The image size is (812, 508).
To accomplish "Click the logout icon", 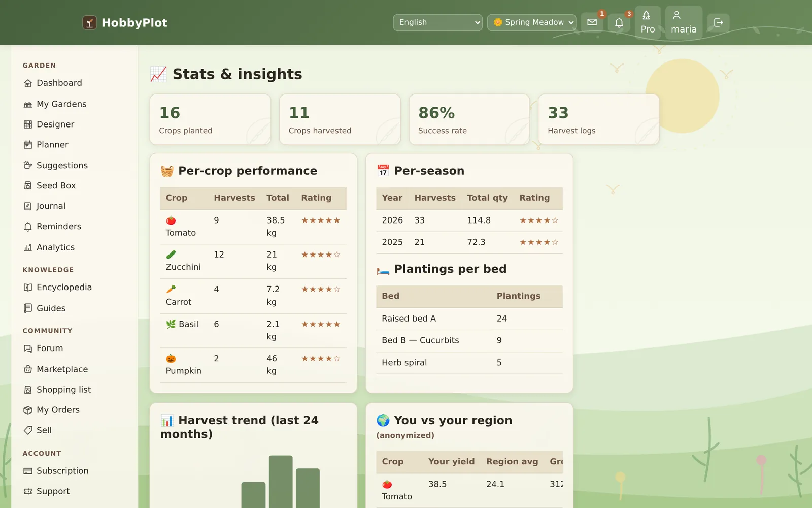I will click(x=718, y=22).
